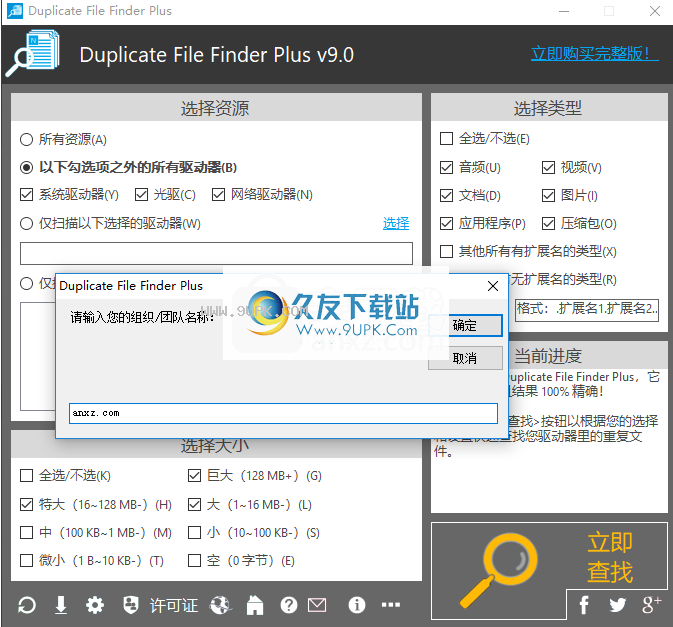The height and width of the screenshot is (627, 673).
Task: Click the shield license icon
Action: (130, 605)
